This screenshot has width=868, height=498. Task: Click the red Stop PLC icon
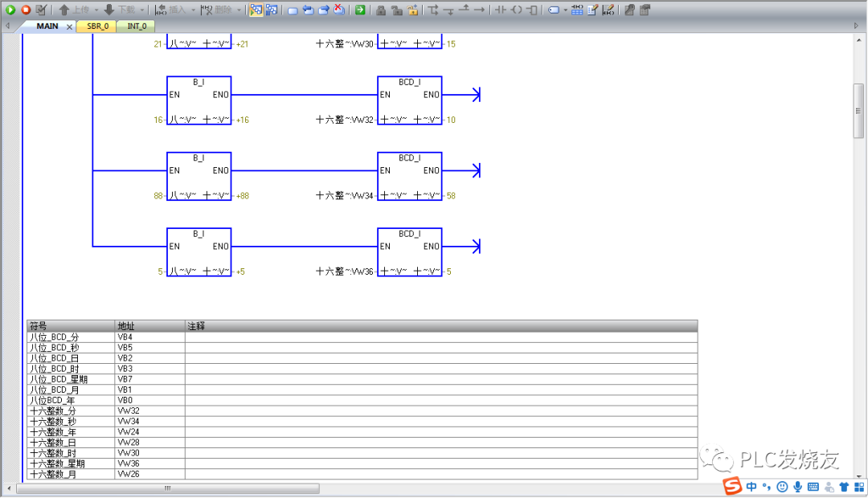[26, 10]
